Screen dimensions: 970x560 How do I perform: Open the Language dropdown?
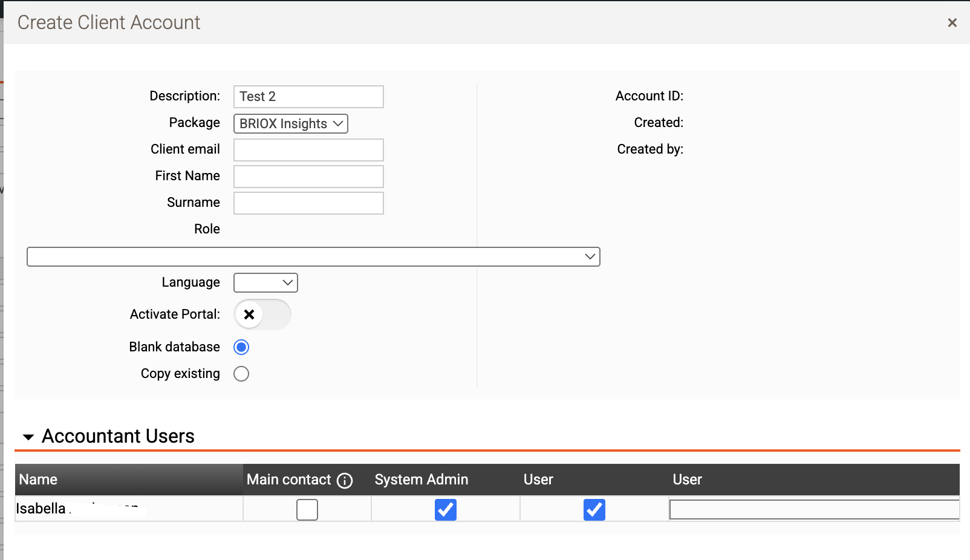tap(265, 282)
